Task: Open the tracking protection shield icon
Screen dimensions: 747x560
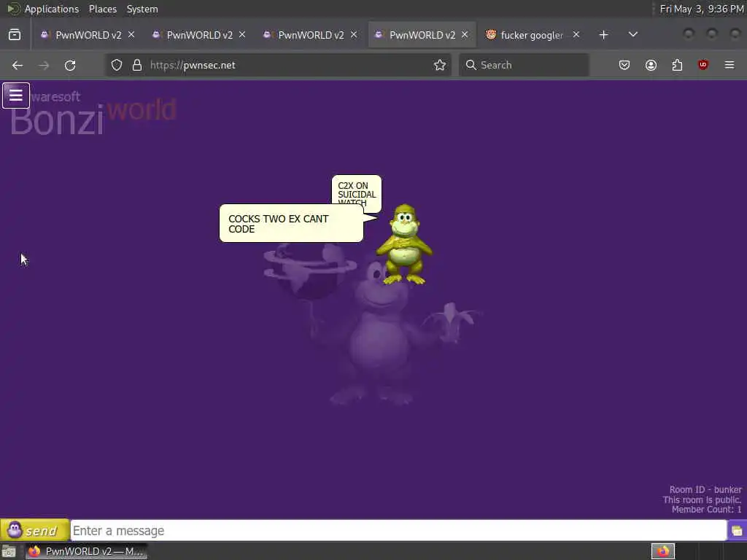Action: pos(117,65)
